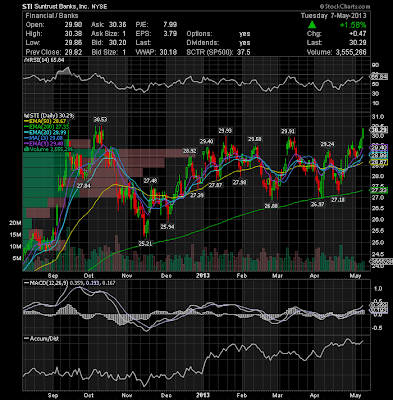Screen dimensions: 393x400
Task: Click the Ask value 30.36
Action: point(119,25)
